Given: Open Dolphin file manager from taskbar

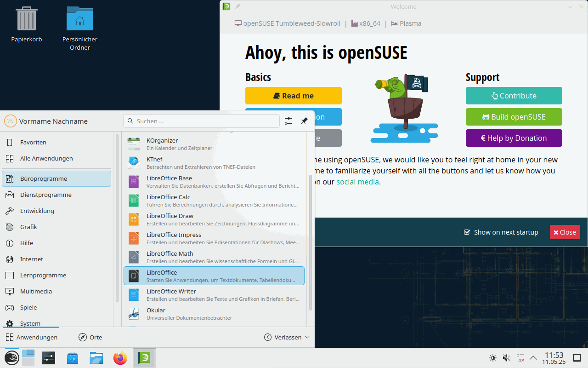Looking at the screenshot, I should click(x=96, y=357).
